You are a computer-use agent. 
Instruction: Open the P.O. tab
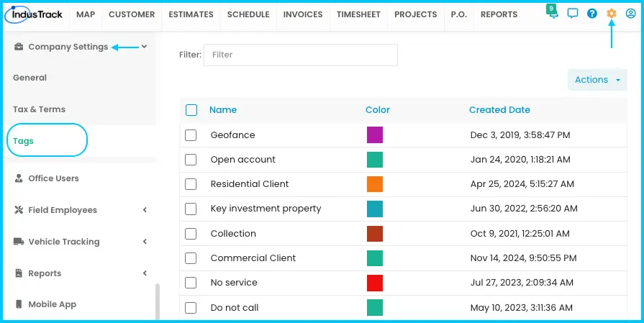[x=459, y=15]
